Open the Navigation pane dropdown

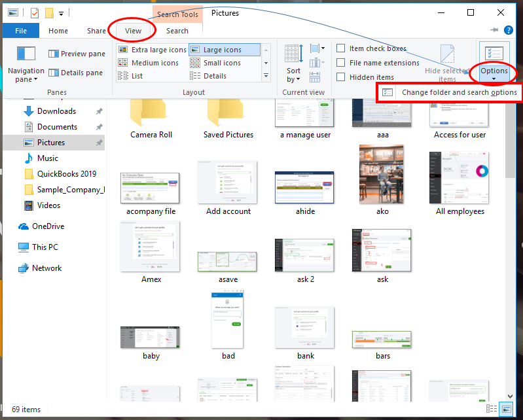pyautogui.click(x=26, y=65)
